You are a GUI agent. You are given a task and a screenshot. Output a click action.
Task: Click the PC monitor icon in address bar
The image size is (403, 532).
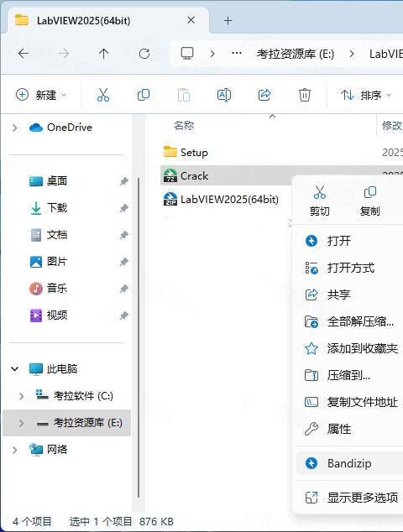click(x=187, y=53)
